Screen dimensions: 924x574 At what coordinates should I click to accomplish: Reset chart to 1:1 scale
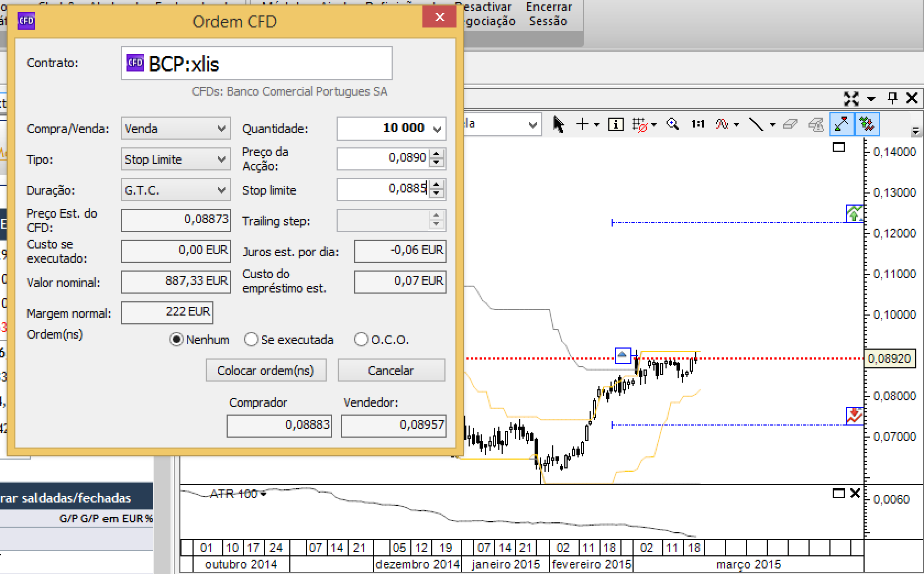pos(698,124)
